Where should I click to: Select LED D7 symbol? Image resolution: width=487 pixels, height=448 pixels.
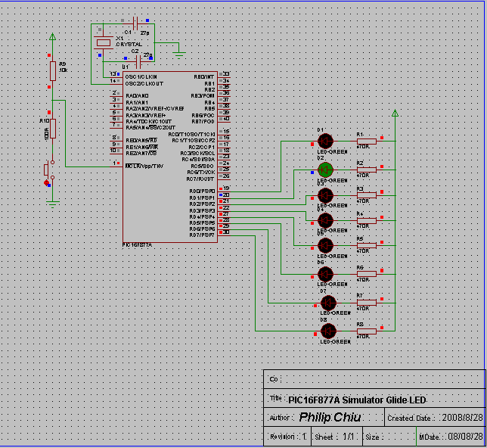coord(328,303)
